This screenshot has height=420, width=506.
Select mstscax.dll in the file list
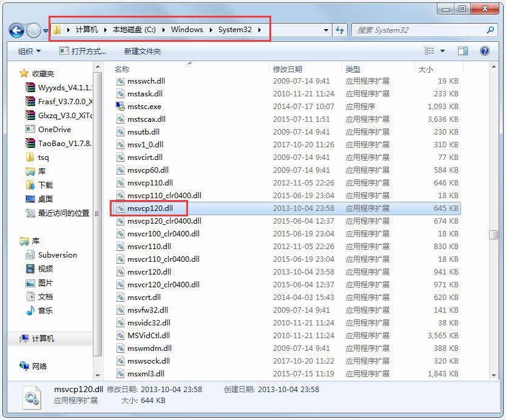pyautogui.click(x=146, y=119)
